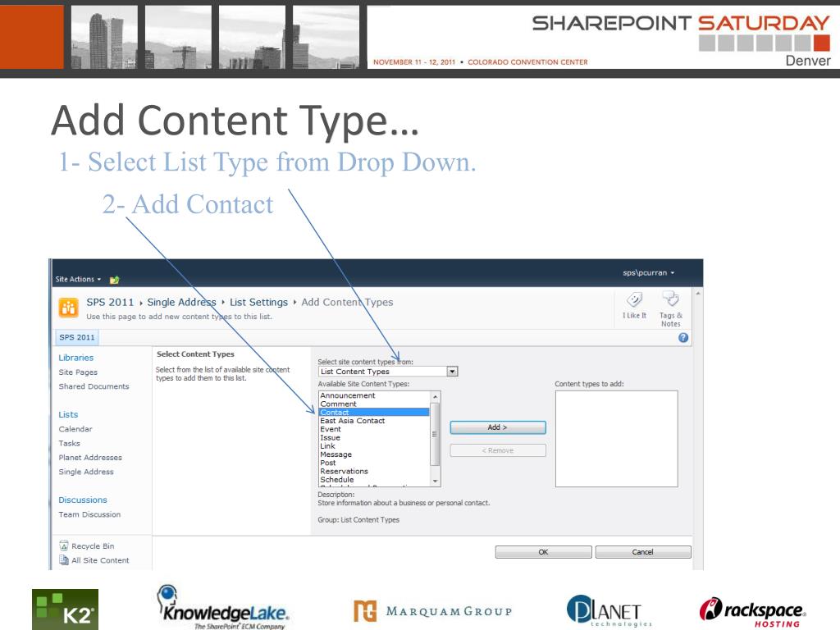Open Discussions heading in left navigation
Image resolution: width=840 pixels, height=630 pixels.
click(83, 500)
